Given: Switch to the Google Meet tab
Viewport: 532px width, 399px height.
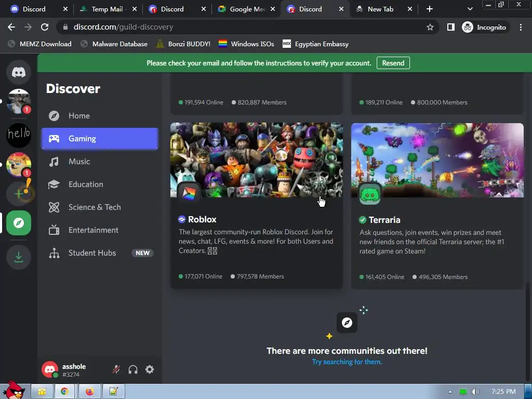Looking at the screenshot, I should (x=247, y=9).
